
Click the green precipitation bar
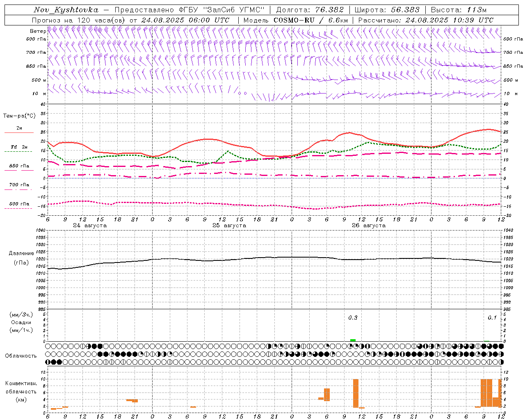(353, 340)
